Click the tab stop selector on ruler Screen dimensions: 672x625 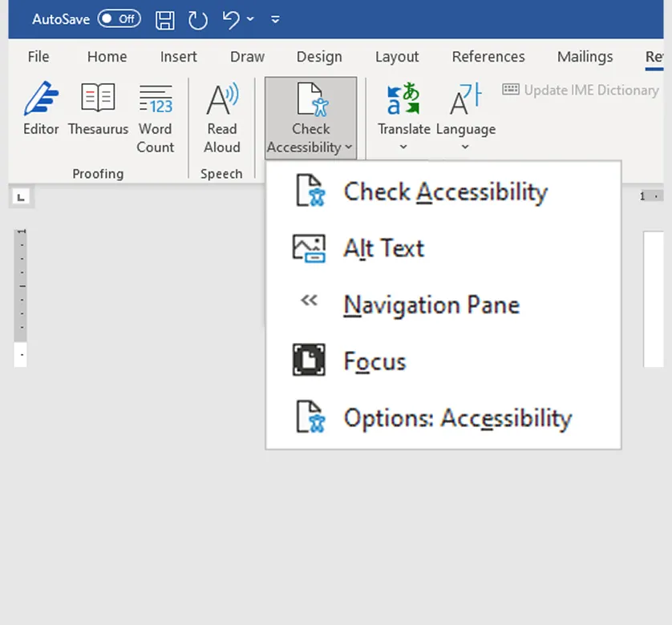click(x=22, y=196)
